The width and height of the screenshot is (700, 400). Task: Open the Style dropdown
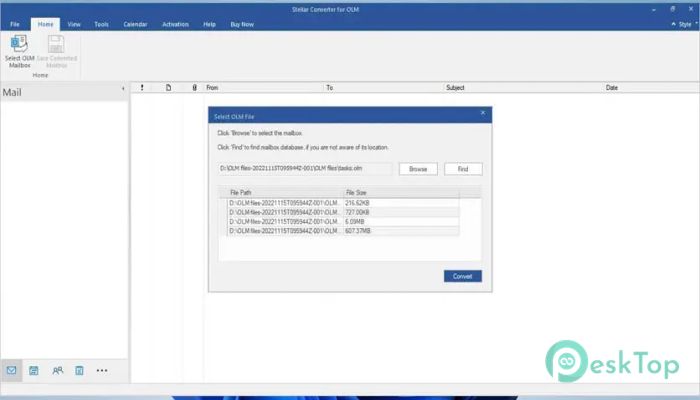point(688,24)
